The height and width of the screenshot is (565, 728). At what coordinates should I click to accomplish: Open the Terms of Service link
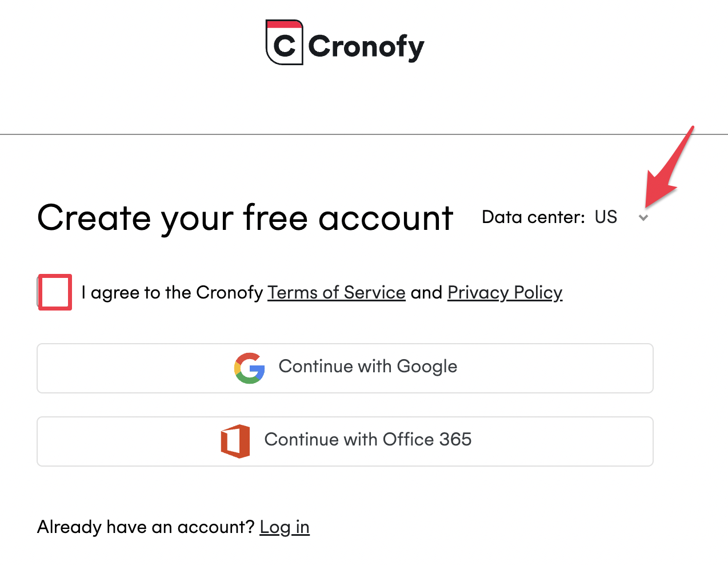click(x=337, y=293)
